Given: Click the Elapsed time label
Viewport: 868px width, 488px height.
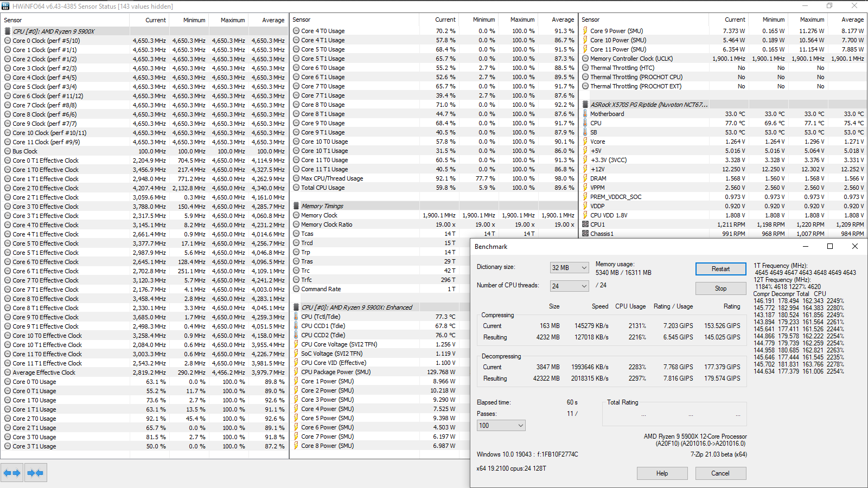Looking at the screenshot, I should tap(494, 402).
